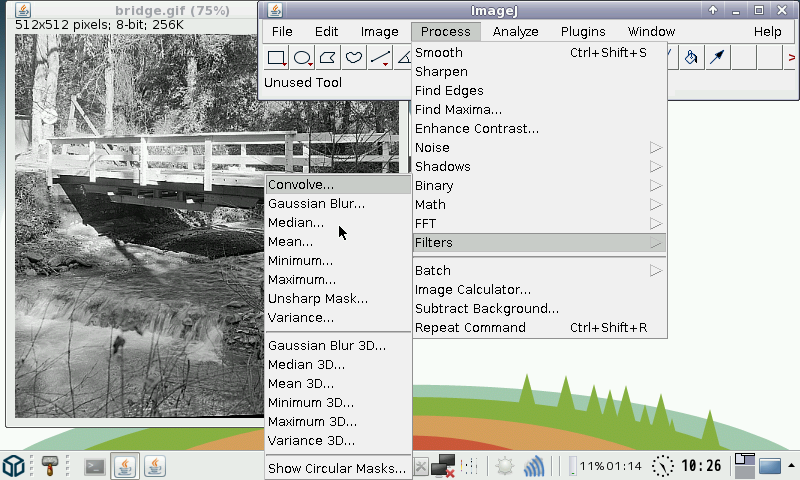The height and width of the screenshot is (480, 800).
Task: Select Minimum... filter
Action: (x=338, y=261)
